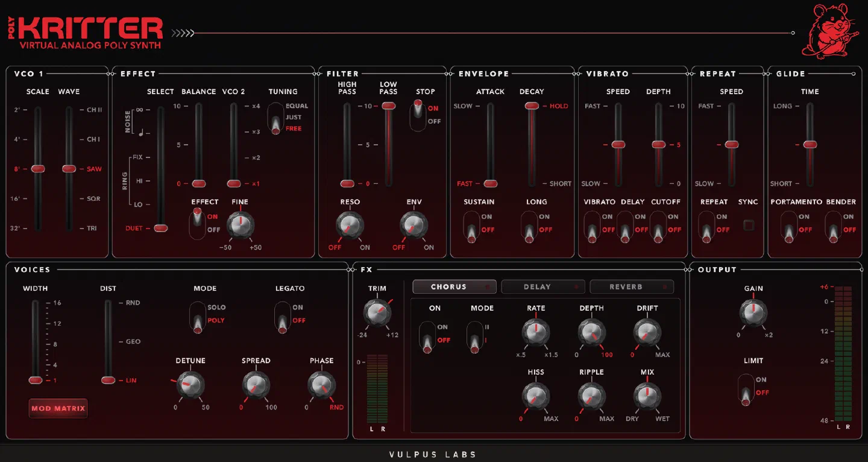Viewport: 868px width, 462px height.
Task: Toggle the vibrato CUTOFF switch
Action: tap(658, 227)
